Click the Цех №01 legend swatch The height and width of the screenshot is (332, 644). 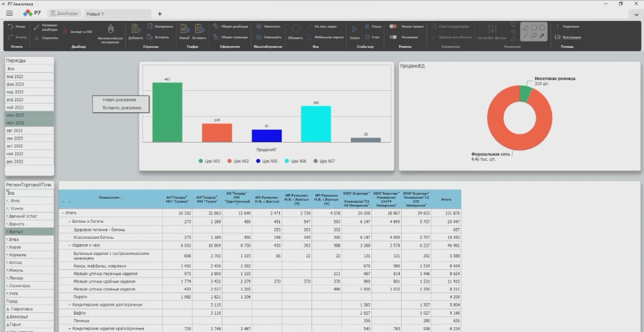(201, 161)
